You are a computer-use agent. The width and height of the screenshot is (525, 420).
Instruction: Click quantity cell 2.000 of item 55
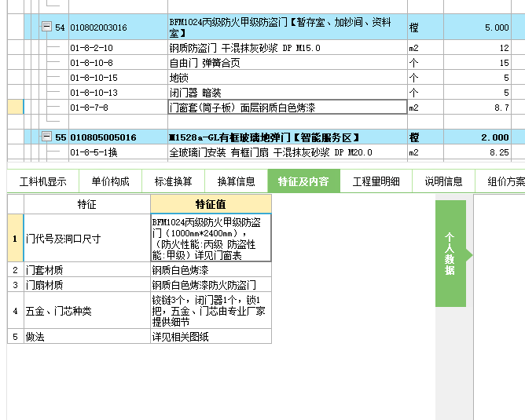(477, 137)
